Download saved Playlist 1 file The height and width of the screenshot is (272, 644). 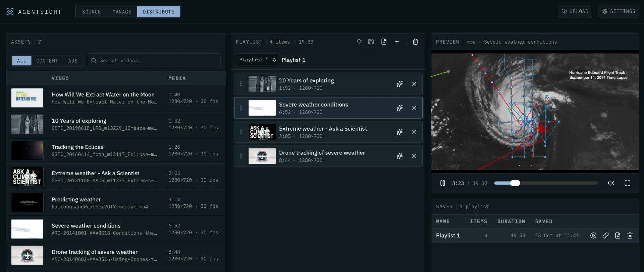(618, 235)
